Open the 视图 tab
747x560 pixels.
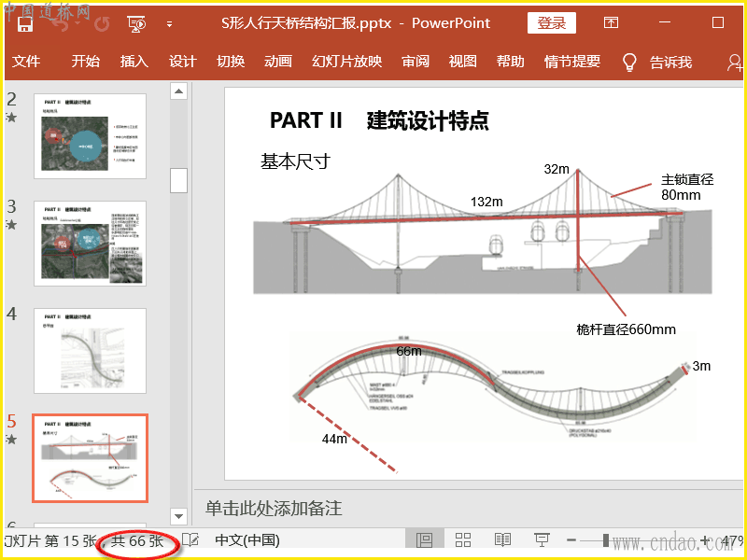tap(462, 62)
